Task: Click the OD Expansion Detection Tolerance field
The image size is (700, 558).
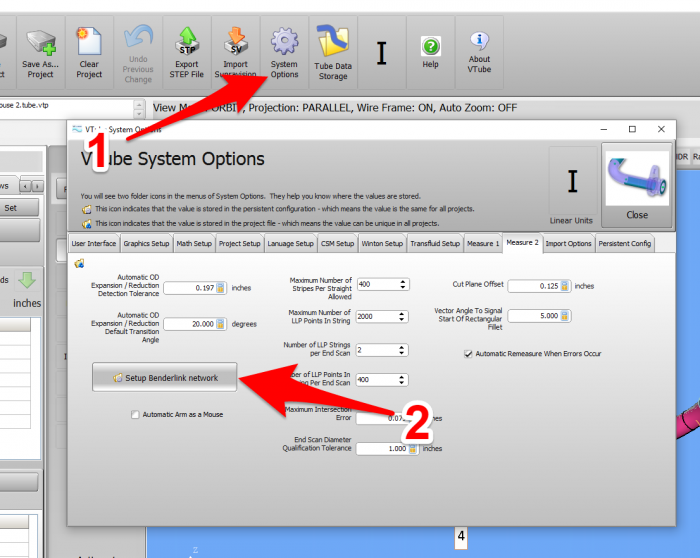Action: click(x=195, y=288)
